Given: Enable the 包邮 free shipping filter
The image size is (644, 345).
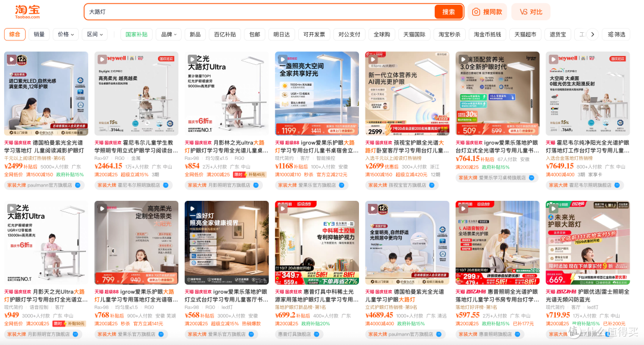Looking at the screenshot, I should point(255,35).
